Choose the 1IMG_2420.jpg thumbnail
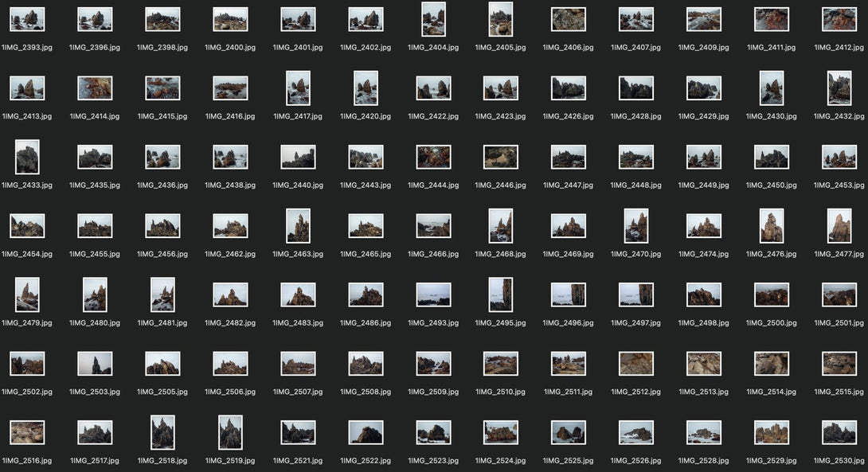 click(x=366, y=88)
